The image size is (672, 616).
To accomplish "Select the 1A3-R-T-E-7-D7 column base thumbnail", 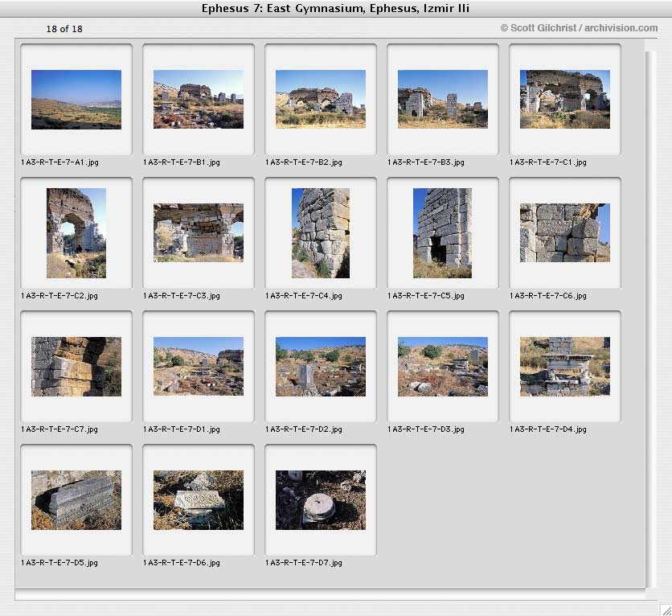I will point(321,500).
